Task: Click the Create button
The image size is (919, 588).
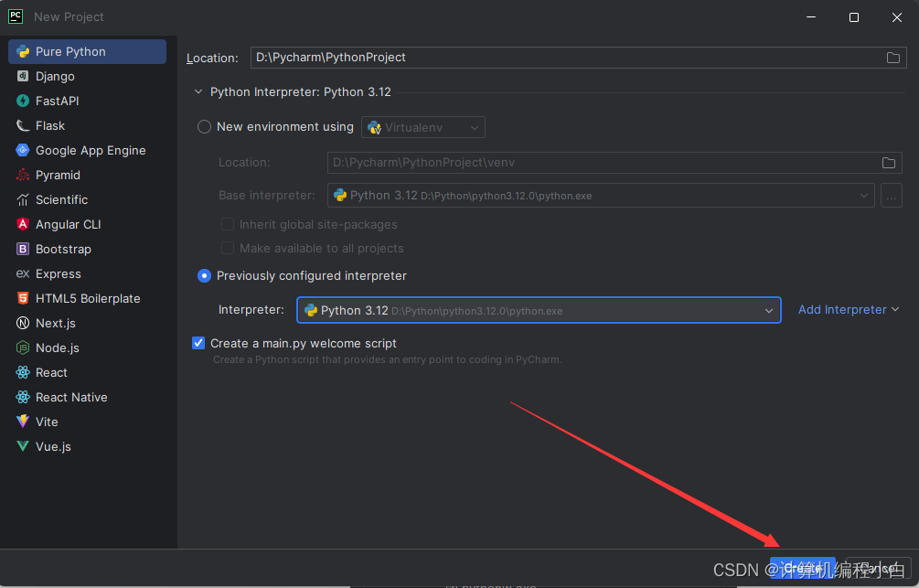Action: pyautogui.click(x=802, y=568)
